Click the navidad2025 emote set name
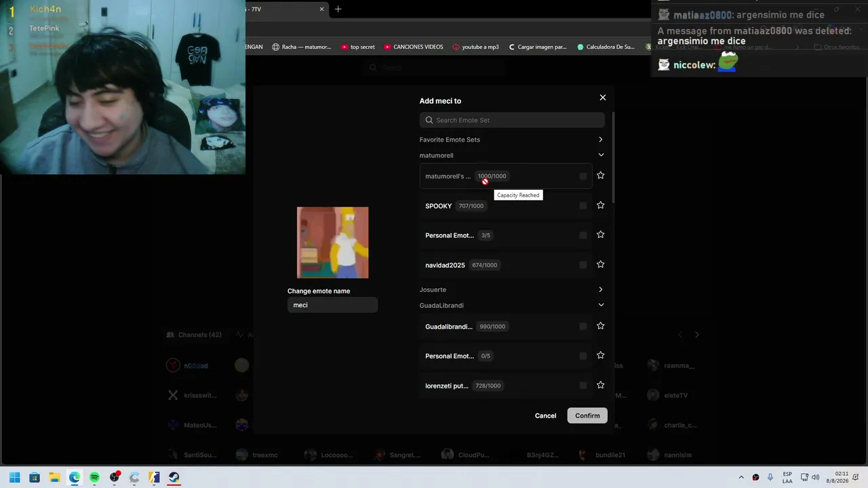Image resolution: width=868 pixels, height=488 pixels. (445, 265)
